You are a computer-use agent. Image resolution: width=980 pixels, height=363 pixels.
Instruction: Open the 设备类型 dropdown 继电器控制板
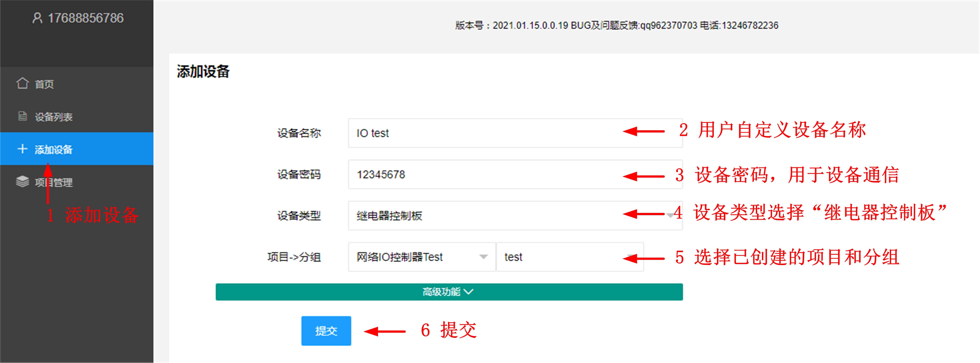point(483,216)
